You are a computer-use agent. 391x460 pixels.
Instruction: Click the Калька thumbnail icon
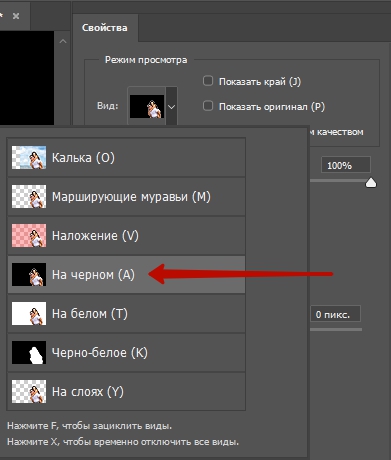[x=29, y=157]
